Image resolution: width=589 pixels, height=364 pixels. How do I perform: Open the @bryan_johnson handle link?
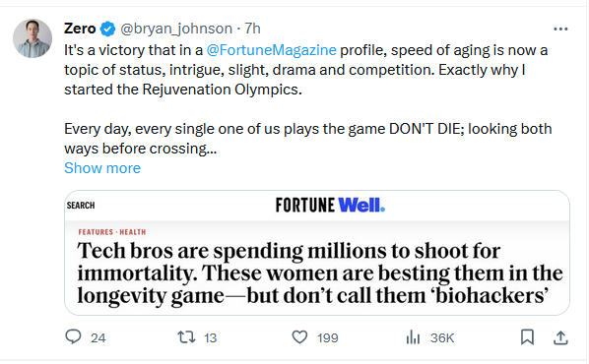click(x=176, y=29)
